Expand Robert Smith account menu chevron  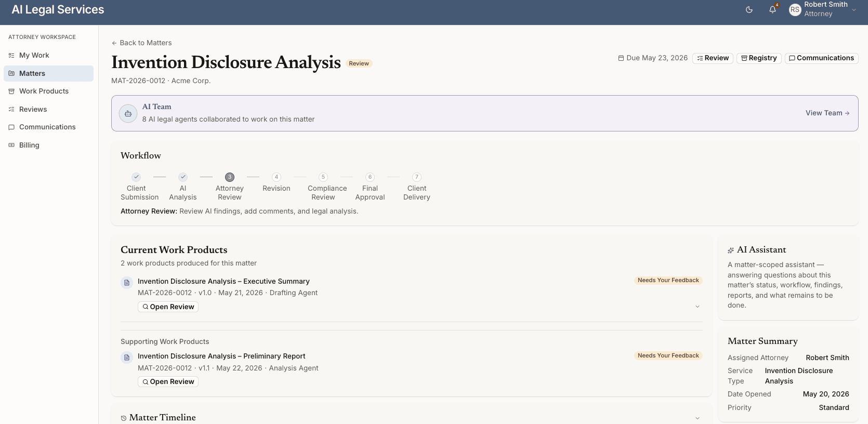[x=854, y=10]
